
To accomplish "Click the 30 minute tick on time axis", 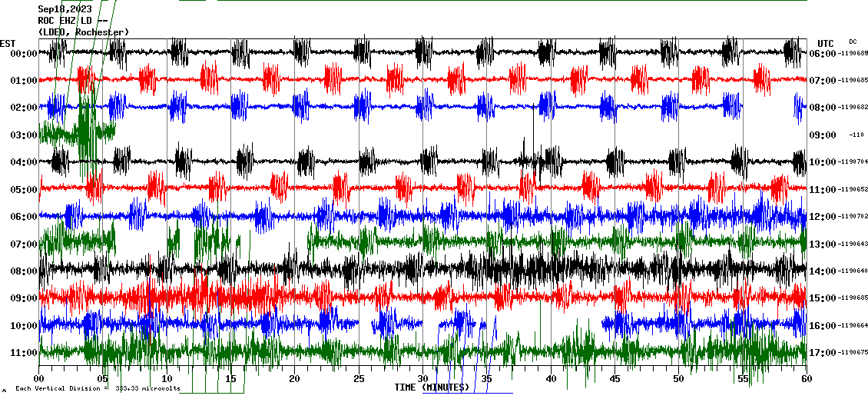I will pyautogui.click(x=422, y=379).
